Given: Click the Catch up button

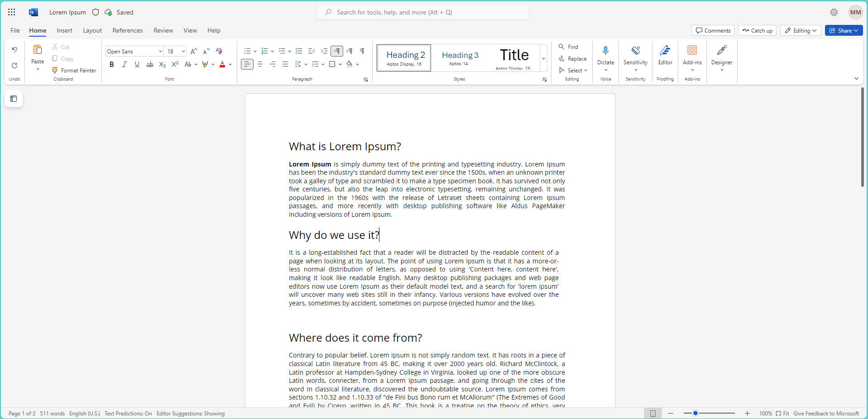Looking at the screenshot, I should point(758,30).
